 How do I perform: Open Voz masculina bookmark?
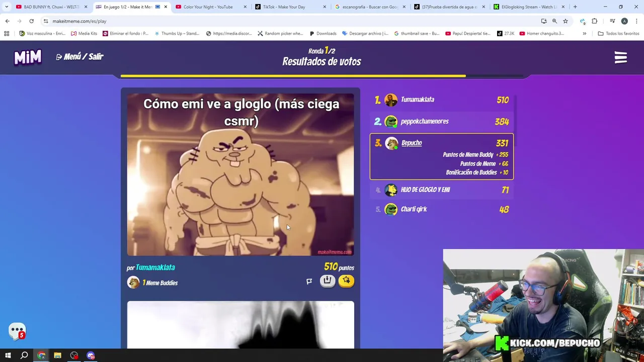(42, 34)
